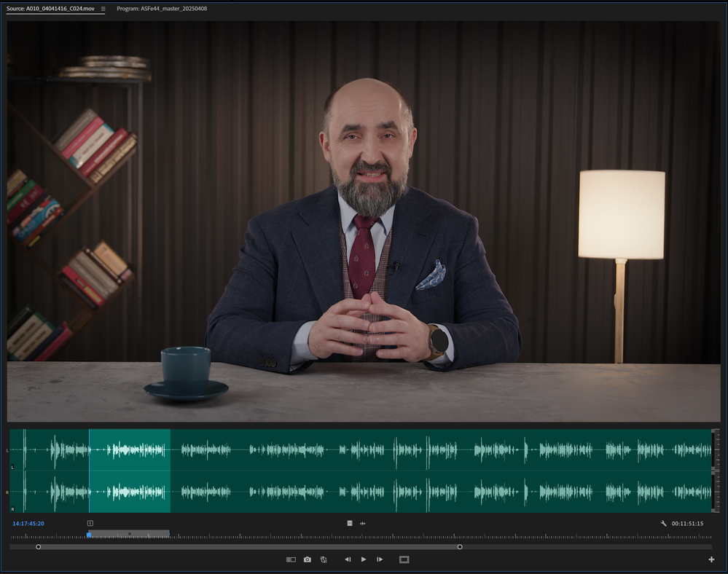Click the highlighted in/out region in left channel waveform
The height and width of the screenshot is (574, 728).
click(x=130, y=449)
